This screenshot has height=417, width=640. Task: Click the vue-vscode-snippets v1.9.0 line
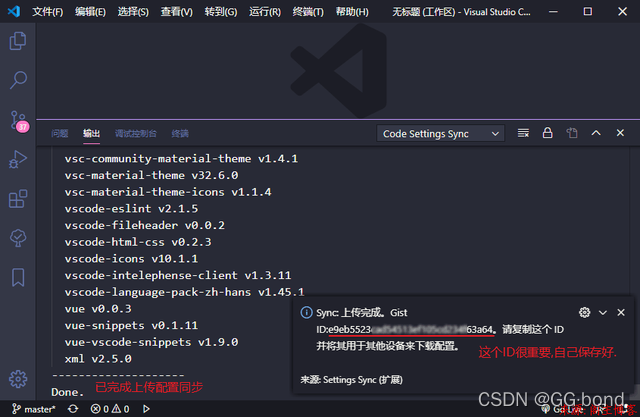click(x=151, y=342)
